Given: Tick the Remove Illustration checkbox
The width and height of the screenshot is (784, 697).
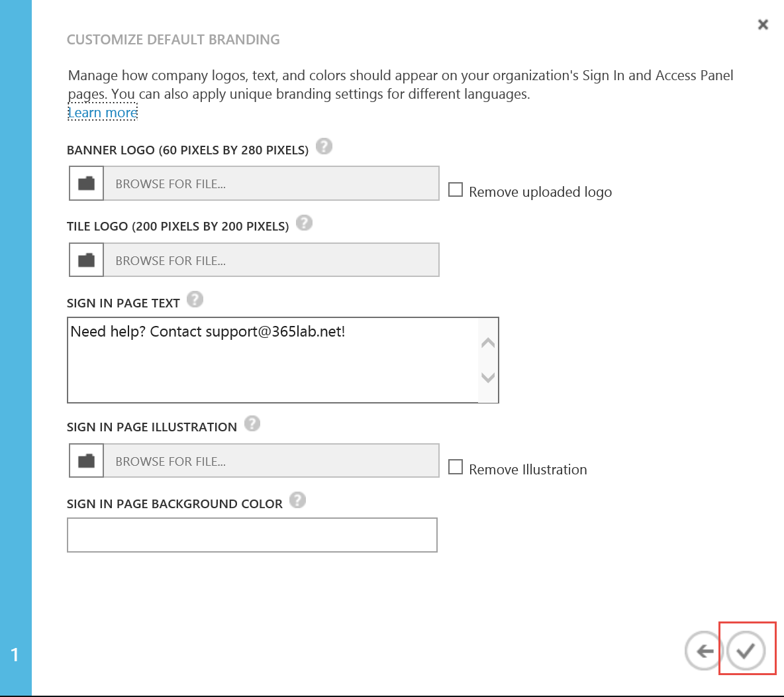Looking at the screenshot, I should pyautogui.click(x=456, y=468).
